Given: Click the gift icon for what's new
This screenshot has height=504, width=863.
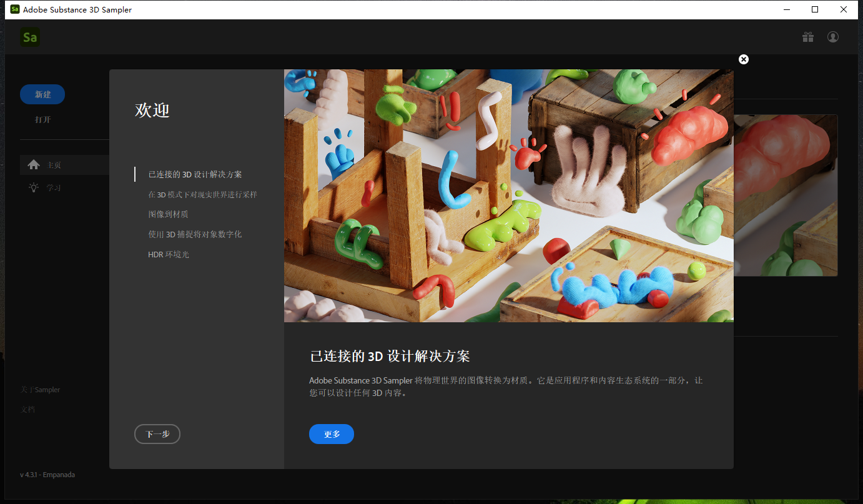Looking at the screenshot, I should pyautogui.click(x=808, y=37).
